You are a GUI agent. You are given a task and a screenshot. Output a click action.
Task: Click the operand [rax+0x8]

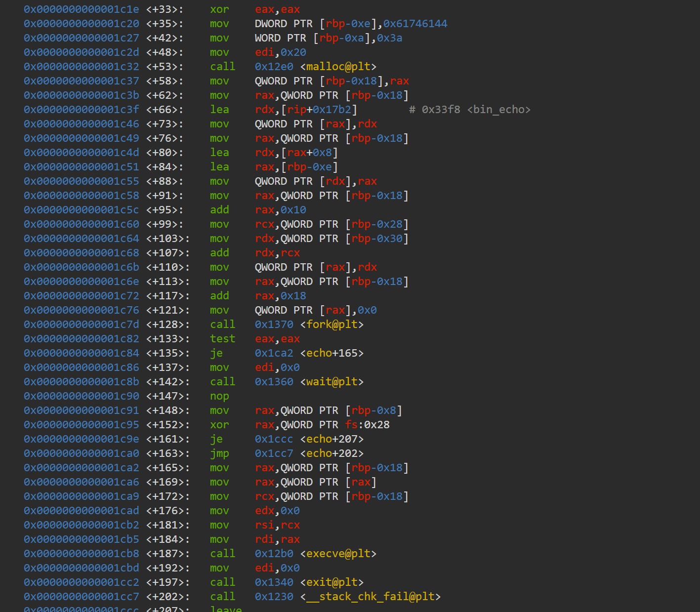coord(309,153)
